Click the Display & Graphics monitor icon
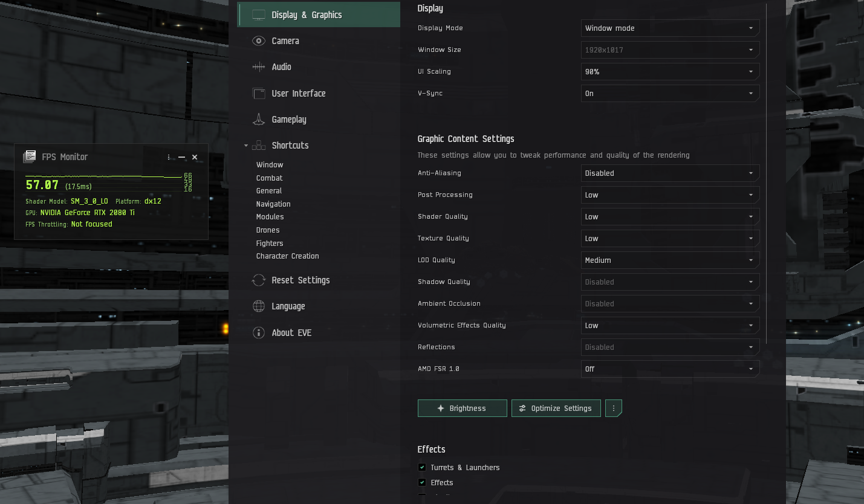The image size is (864, 504). (259, 15)
